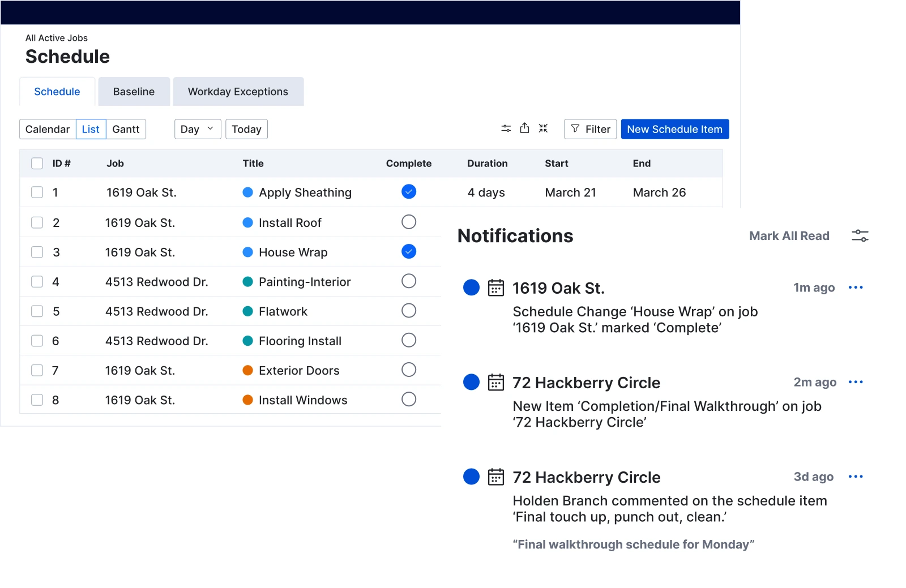Screen dimensions: 906x588
Task: Click calendar icon of 3d ago notification
Action: click(496, 477)
